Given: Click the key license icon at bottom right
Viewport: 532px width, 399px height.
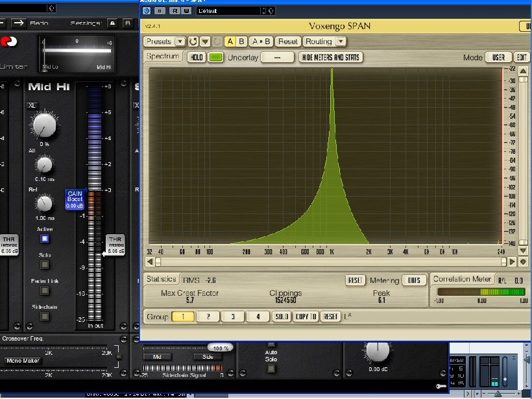Looking at the screenshot, I should (x=441, y=386).
